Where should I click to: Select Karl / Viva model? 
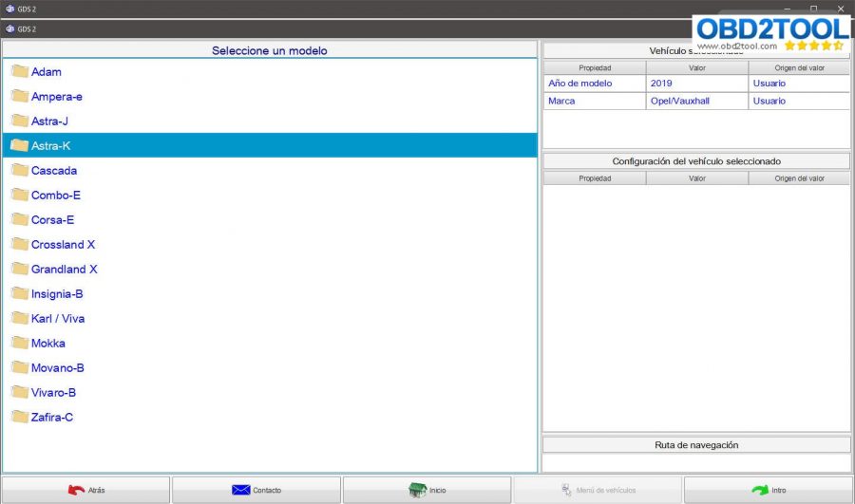click(x=58, y=319)
